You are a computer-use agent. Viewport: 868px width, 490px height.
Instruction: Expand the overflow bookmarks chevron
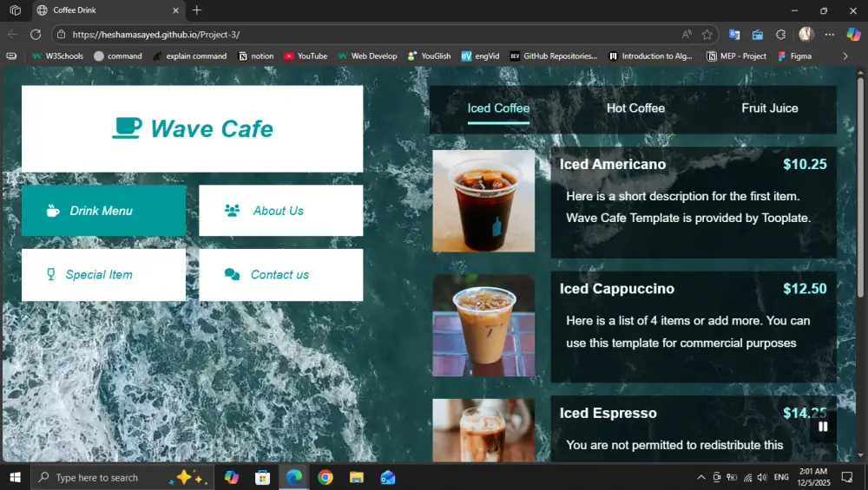click(845, 56)
